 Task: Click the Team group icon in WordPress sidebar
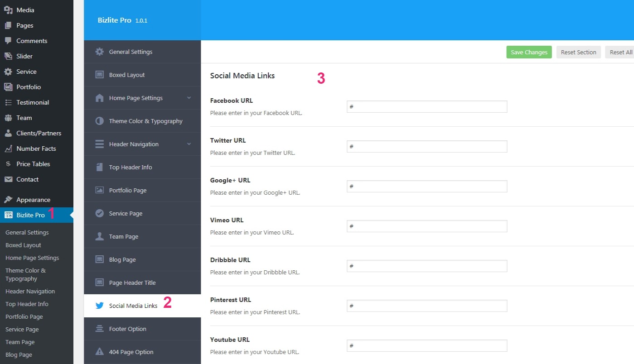(x=8, y=118)
